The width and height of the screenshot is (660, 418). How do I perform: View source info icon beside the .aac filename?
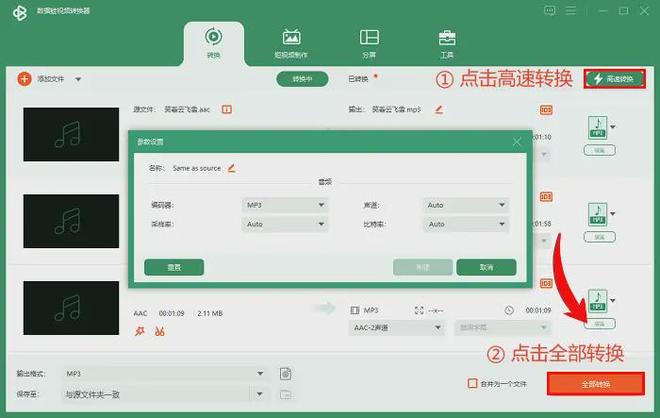coord(227,109)
